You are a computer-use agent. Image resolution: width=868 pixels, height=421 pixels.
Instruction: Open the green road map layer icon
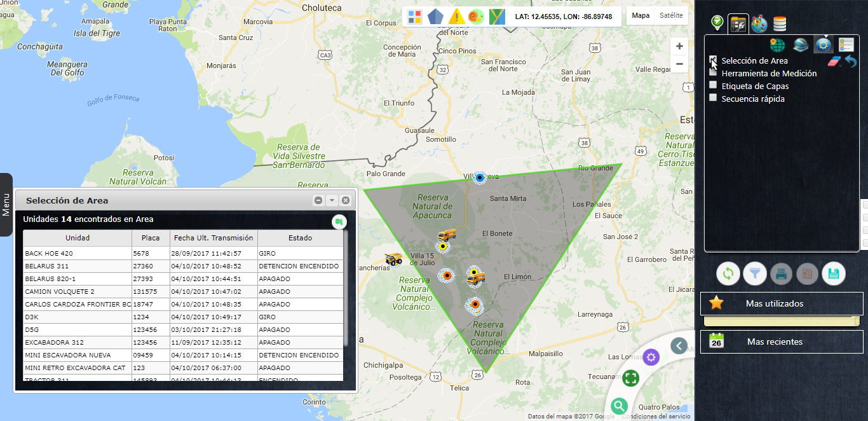[497, 17]
